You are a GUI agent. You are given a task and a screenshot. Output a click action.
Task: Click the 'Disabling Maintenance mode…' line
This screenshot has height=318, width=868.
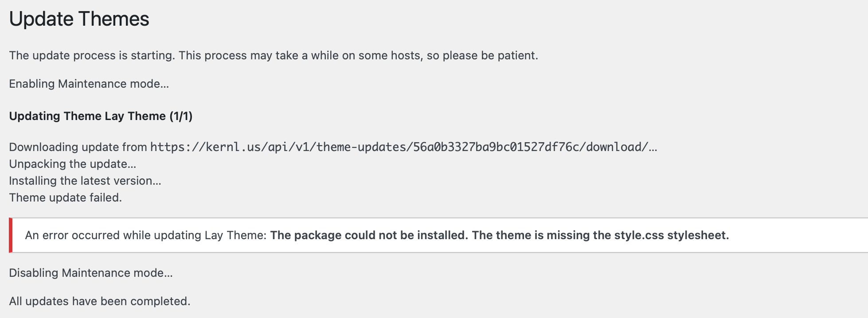[90, 273]
